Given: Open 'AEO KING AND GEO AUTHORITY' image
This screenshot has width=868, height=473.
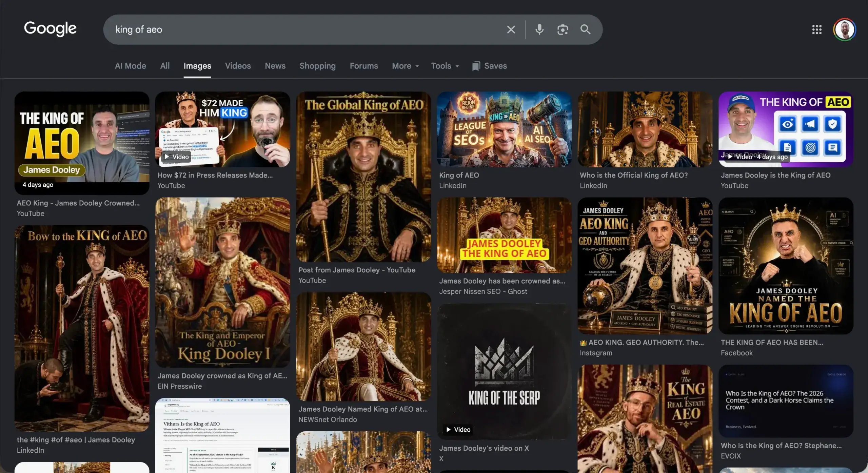Looking at the screenshot, I should pyautogui.click(x=645, y=266).
